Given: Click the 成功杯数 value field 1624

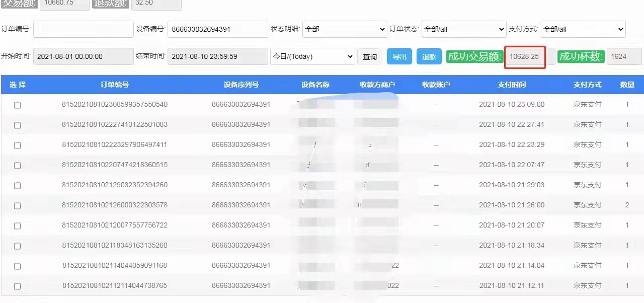Looking at the screenshot, I should pos(624,56).
